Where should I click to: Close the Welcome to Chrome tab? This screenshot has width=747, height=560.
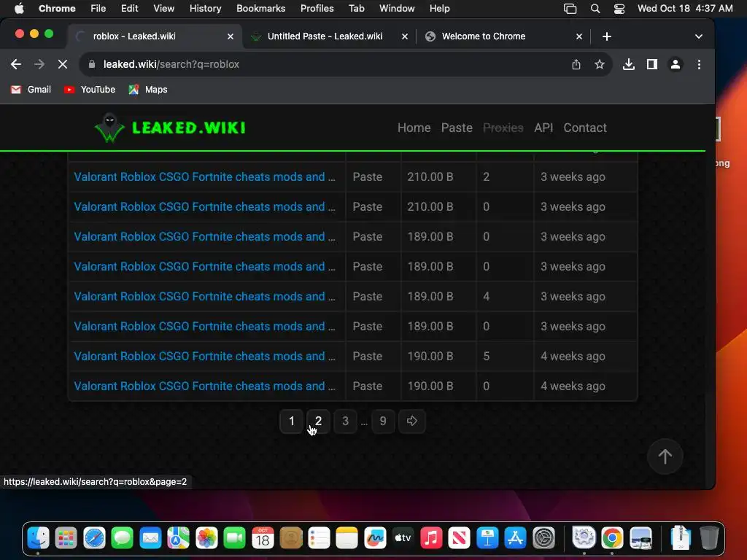(x=578, y=36)
